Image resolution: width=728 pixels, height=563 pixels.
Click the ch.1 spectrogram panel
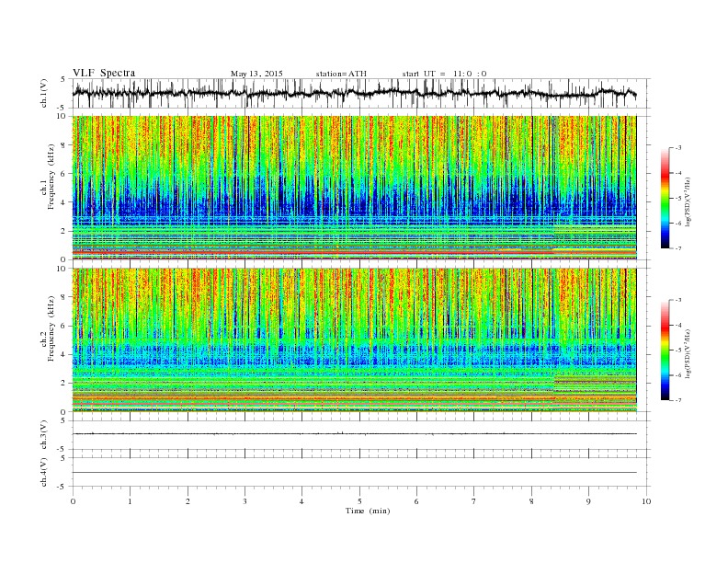(354, 188)
